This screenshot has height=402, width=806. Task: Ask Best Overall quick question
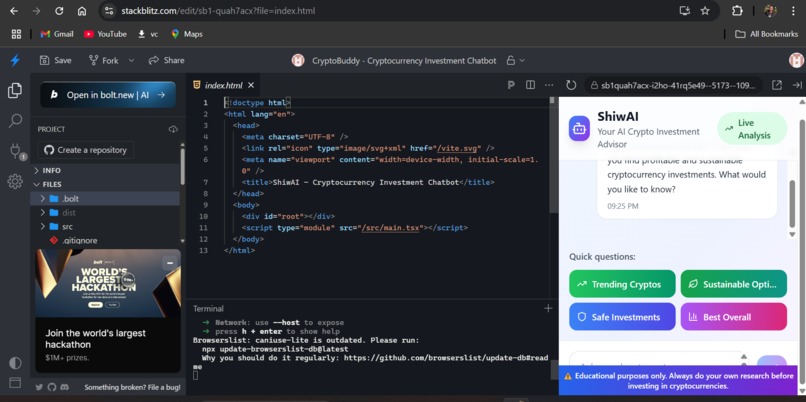coord(734,317)
